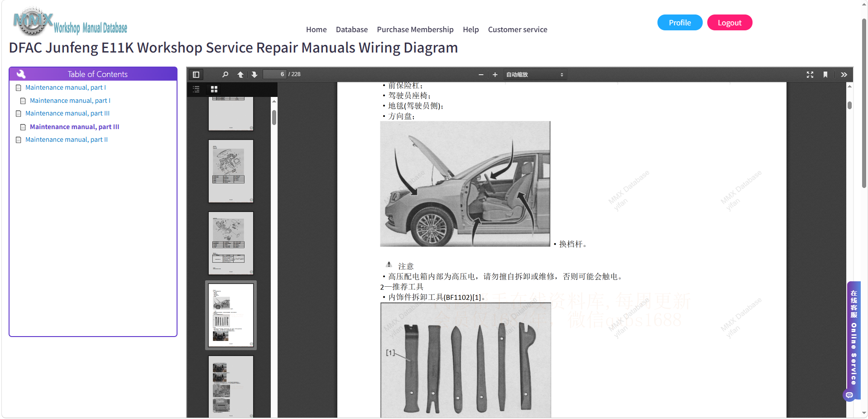
Task: Click the car illustration image in the PDF
Action: (x=465, y=184)
